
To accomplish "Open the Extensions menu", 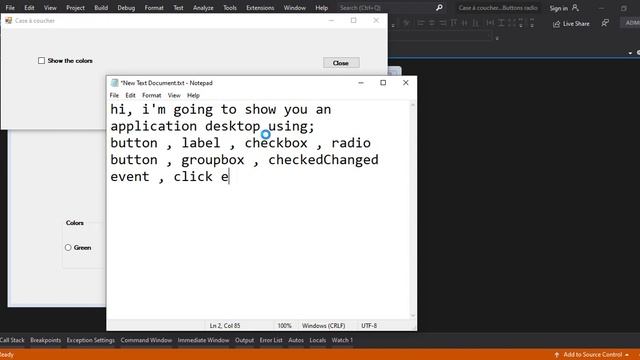I will [260, 8].
